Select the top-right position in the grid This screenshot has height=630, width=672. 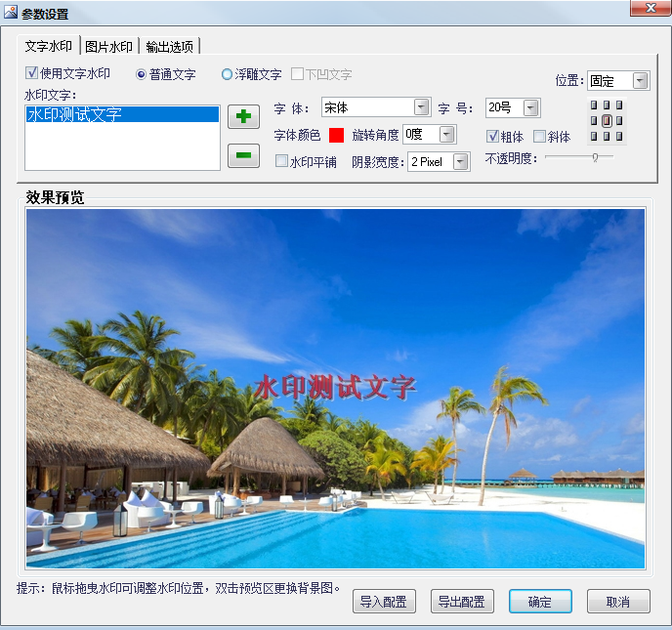[618, 105]
